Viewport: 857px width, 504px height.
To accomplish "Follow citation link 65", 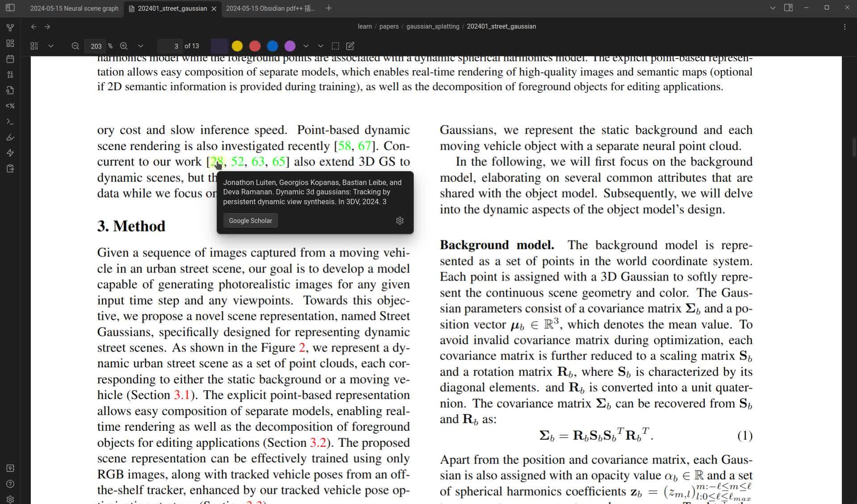I will tap(278, 162).
